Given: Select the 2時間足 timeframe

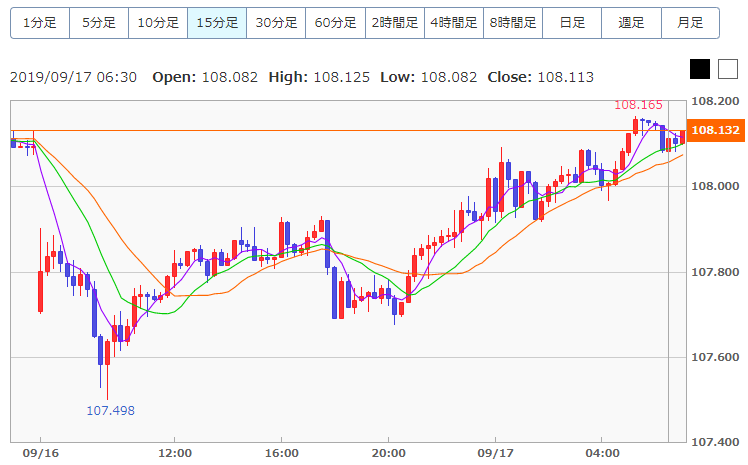Looking at the screenshot, I should [x=395, y=23].
